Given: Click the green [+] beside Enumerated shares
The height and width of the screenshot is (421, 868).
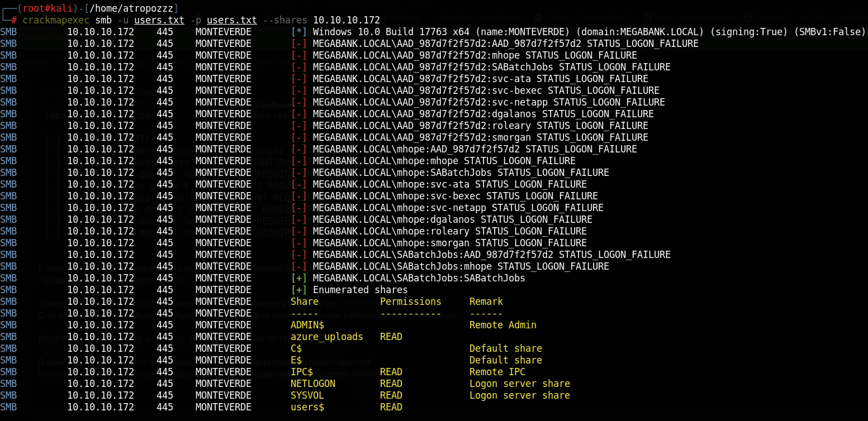Looking at the screenshot, I should click(299, 290).
